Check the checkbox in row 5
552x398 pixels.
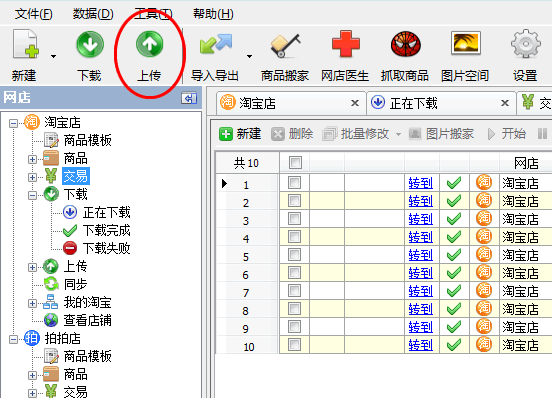294,255
